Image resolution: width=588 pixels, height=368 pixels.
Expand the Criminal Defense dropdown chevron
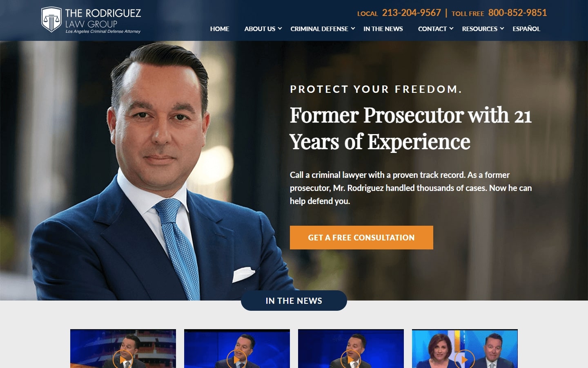[x=353, y=29]
